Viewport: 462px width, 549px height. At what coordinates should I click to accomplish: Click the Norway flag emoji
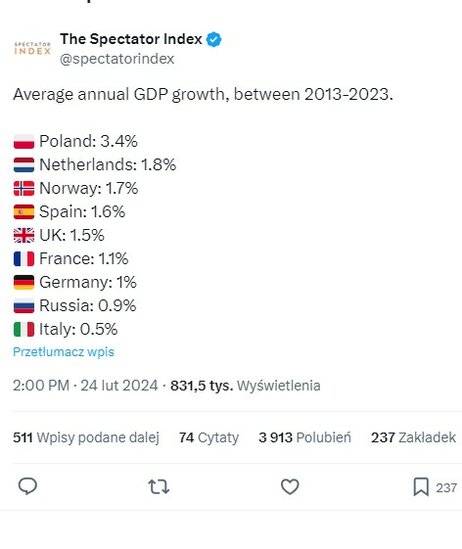24,188
